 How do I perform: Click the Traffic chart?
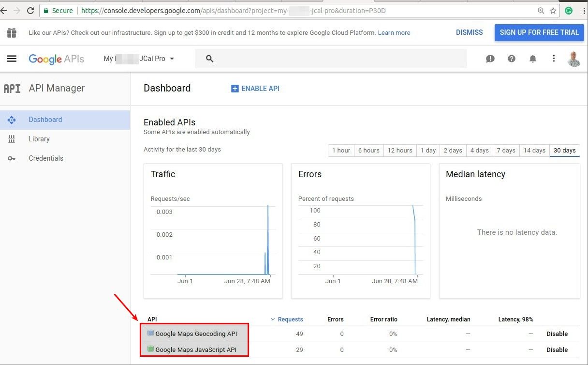pos(213,231)
